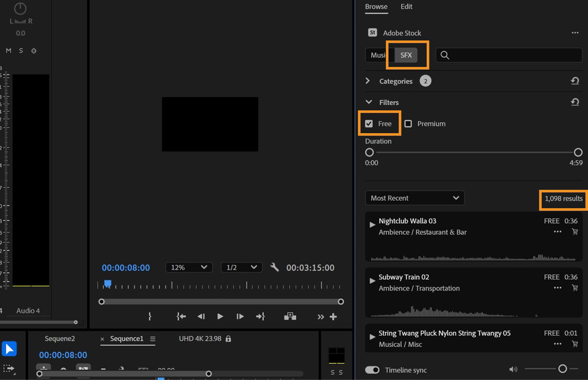Image resolution: width=588 pixels, height=380 pixels.
Task: Click the keyframe diamond on the audio track
Action: [34, 51]
